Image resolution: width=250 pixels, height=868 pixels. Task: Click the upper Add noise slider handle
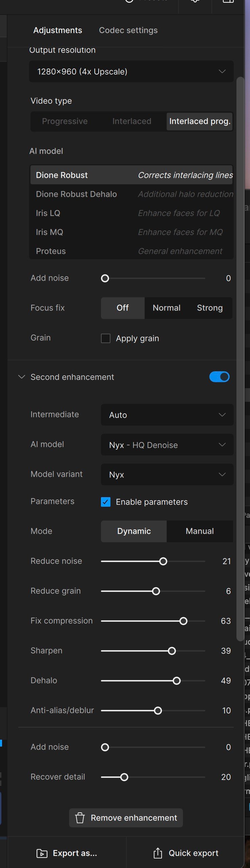click(105, 279)
